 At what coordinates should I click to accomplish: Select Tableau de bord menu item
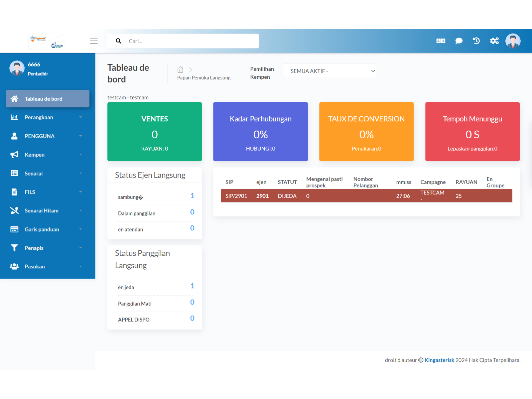(44, 98)
